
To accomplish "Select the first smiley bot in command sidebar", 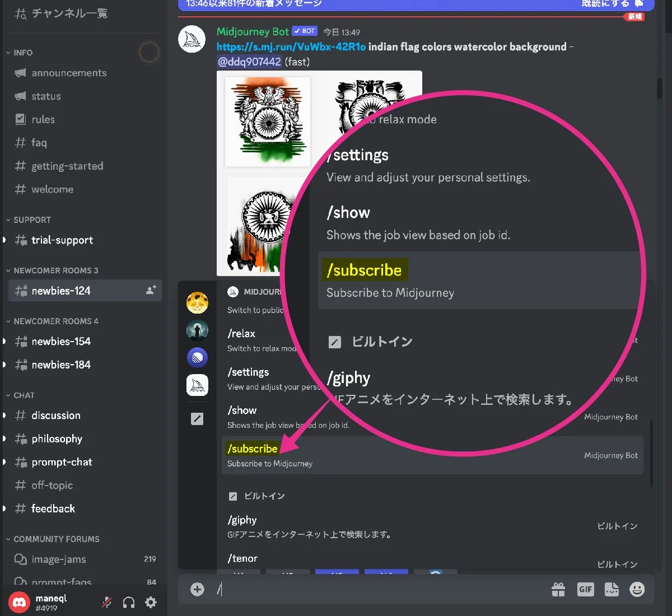I will click(x=197, y=303).
